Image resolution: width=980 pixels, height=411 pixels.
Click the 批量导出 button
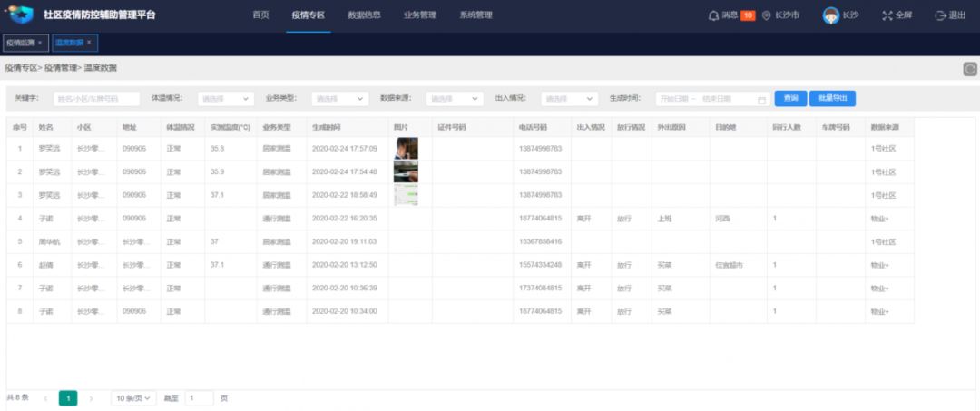pyautogui.click(x=832, y=99)
